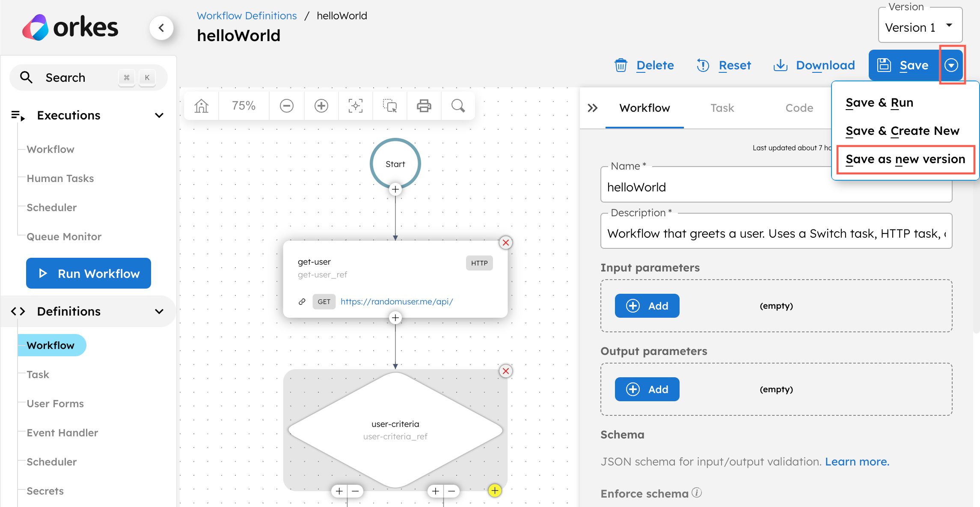Image resolution: width=980 pixels, height=507 pixels.
Task: Click the Search field in sidebar
Action: (x=89, y=78)
